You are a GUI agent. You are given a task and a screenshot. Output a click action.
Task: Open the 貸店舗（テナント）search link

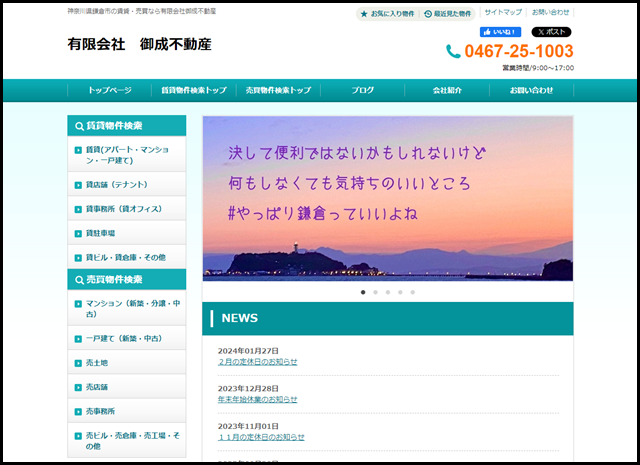click(127, 185)
